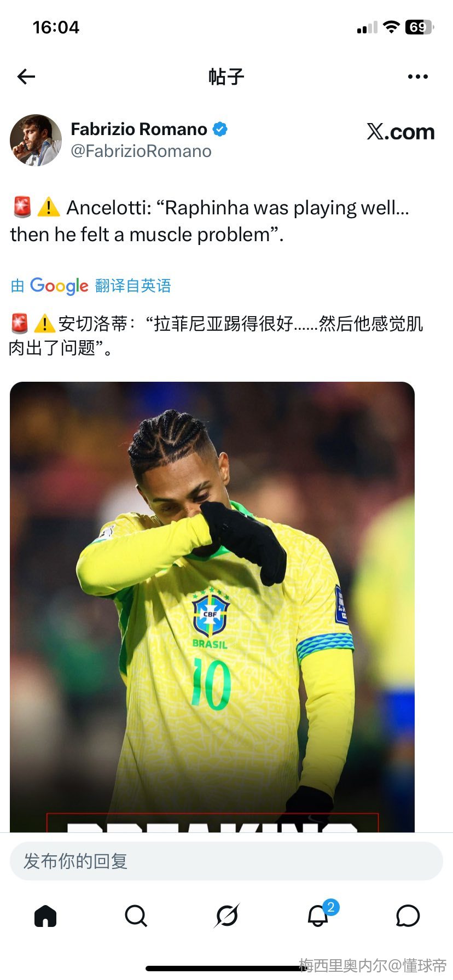Go to the Home tab icon
Image resolution: width=453 pixels, height=980 pixels.
(45, 915)
